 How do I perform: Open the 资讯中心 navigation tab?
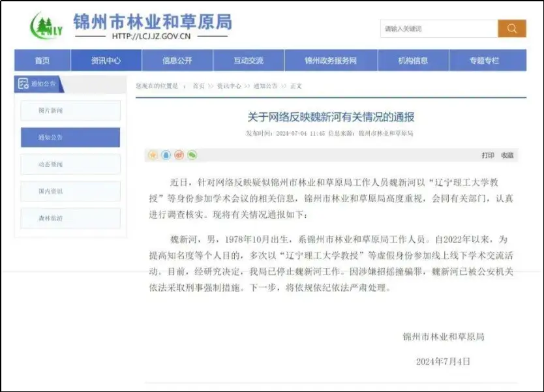point(106,61)
